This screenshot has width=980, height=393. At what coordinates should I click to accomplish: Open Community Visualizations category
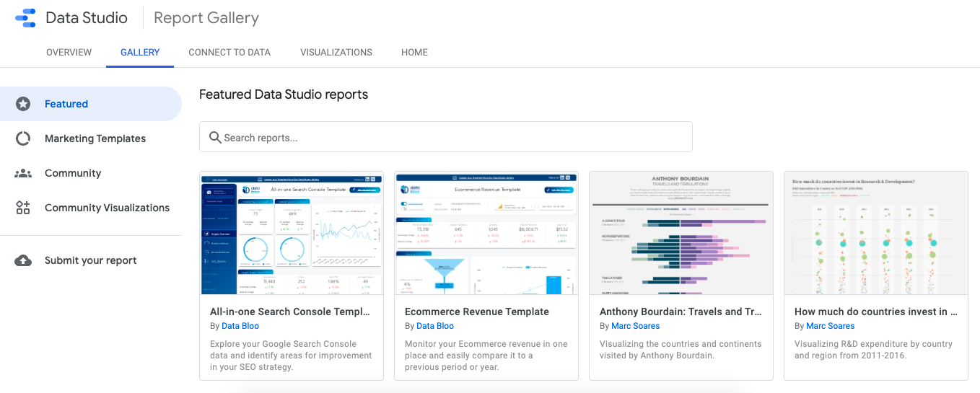(x=91, y=208)
